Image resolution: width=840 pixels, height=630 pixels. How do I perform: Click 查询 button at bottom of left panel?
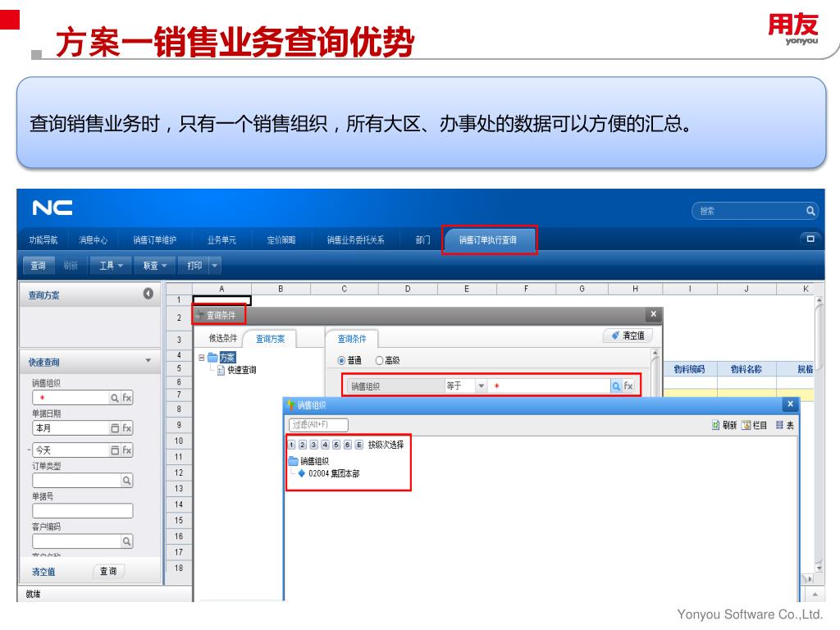coord(108,571)
